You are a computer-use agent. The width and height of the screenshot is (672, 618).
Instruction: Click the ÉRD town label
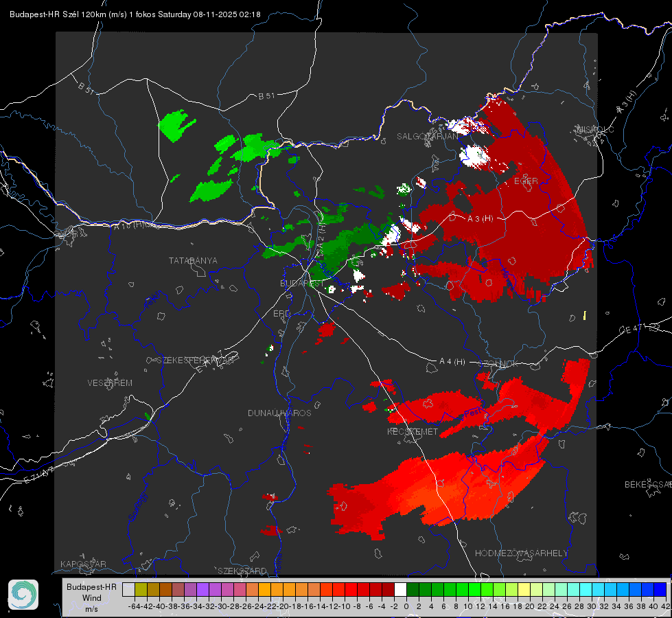point(281,314)
